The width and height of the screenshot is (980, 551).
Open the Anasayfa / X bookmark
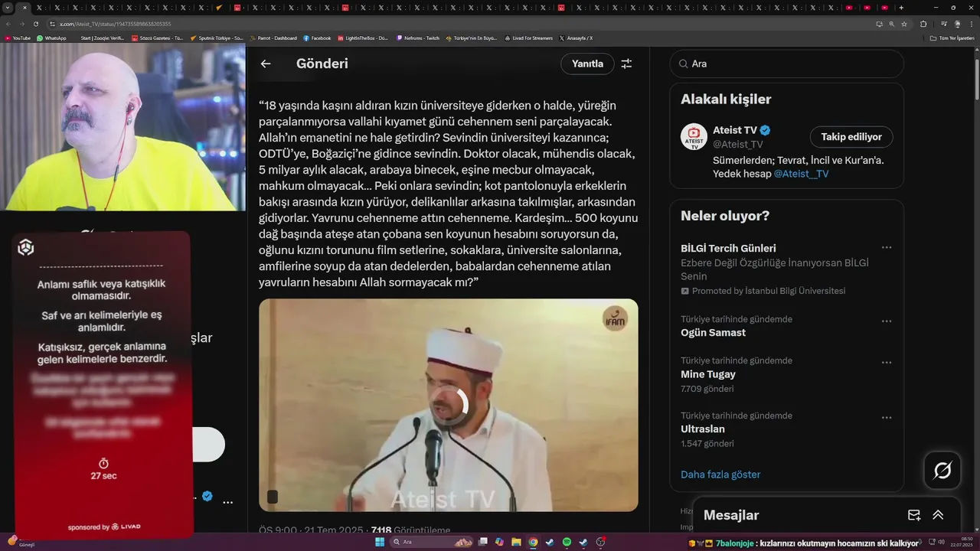(x=576, y=37)
